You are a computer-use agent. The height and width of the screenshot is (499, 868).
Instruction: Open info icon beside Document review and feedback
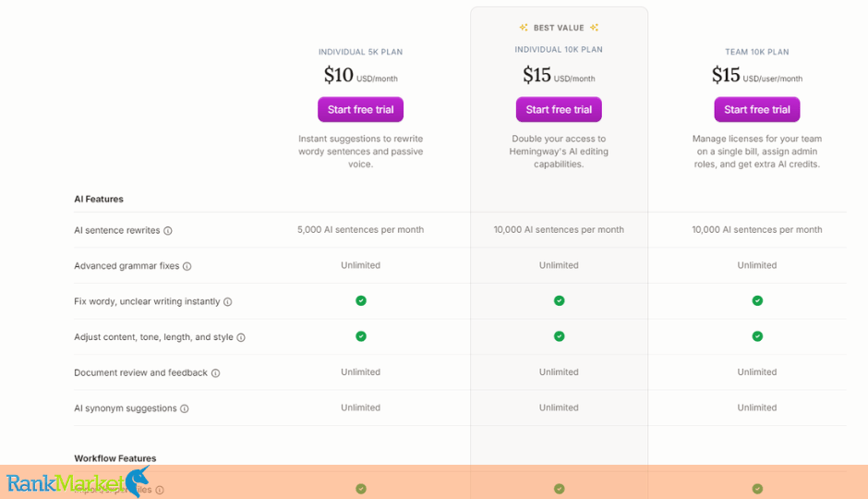215,373
